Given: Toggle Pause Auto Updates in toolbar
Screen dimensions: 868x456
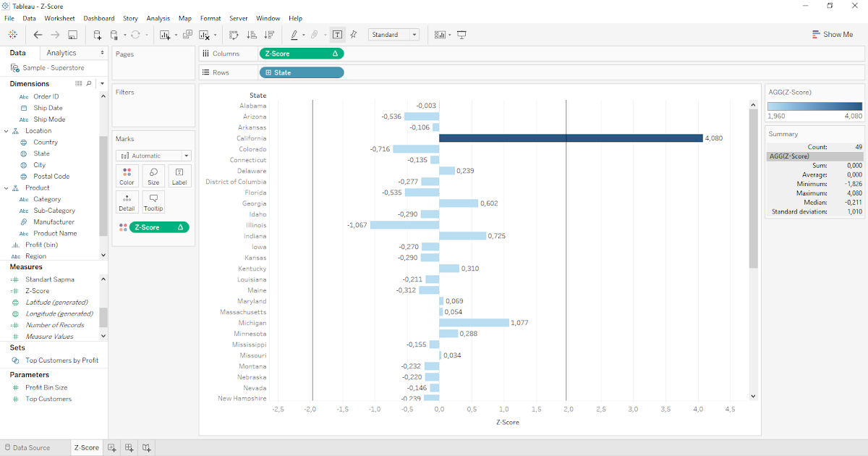Looking at the screenshot, I should click(x=114, y=34).
